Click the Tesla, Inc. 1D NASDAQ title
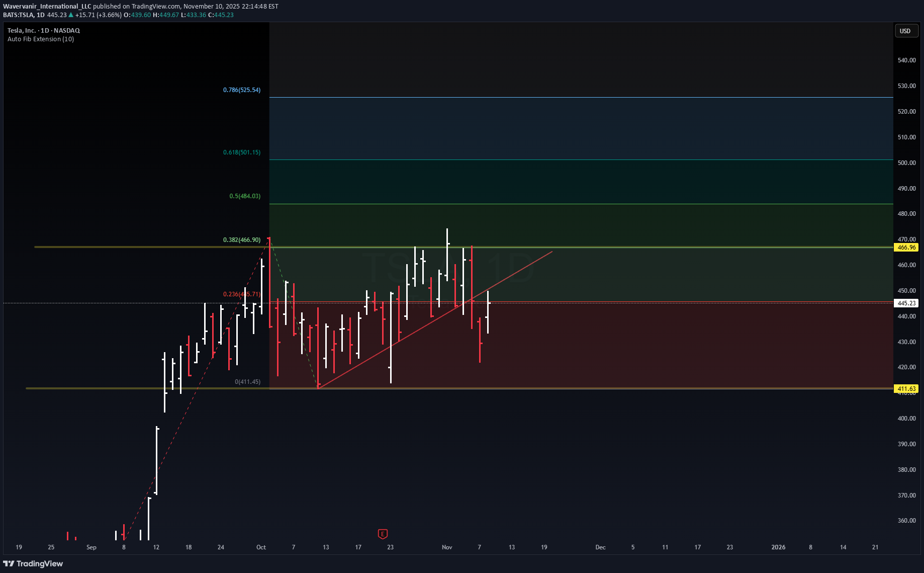 click(x=44, y=31)
